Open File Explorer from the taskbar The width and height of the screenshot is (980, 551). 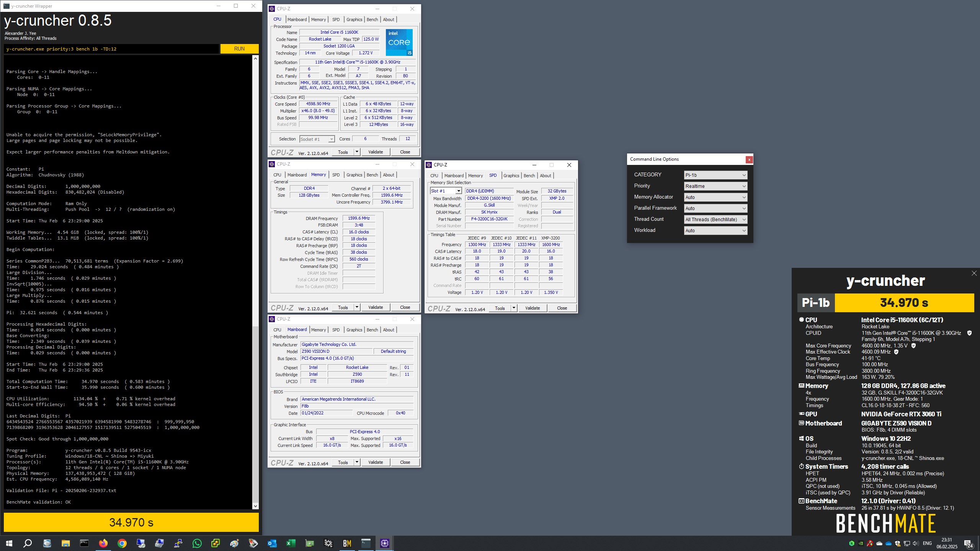tap(65, 543)
